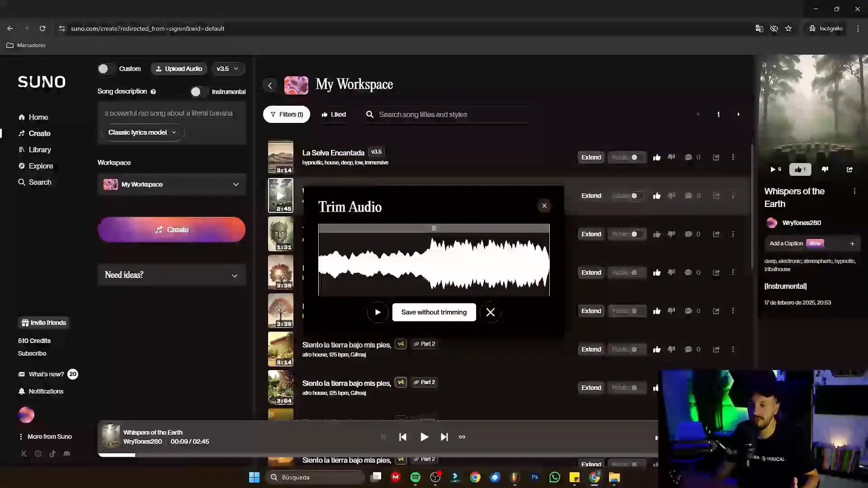
Task: Open the user profile avatar
Action: [x=26, y=415]
